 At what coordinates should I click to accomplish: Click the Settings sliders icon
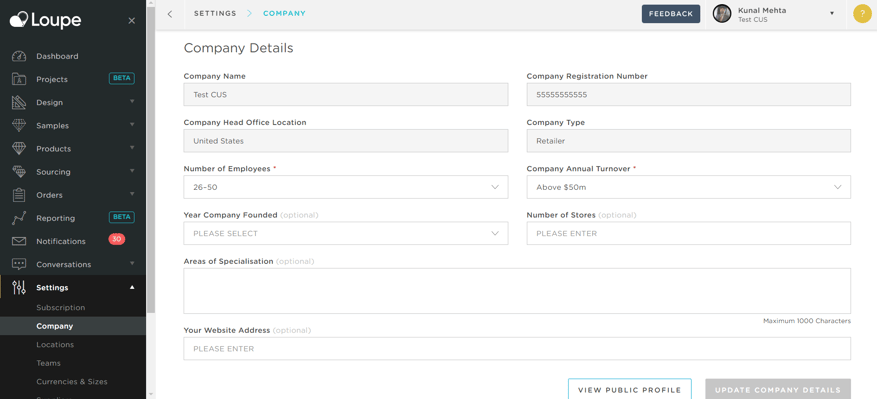click(x=19, y=288)
